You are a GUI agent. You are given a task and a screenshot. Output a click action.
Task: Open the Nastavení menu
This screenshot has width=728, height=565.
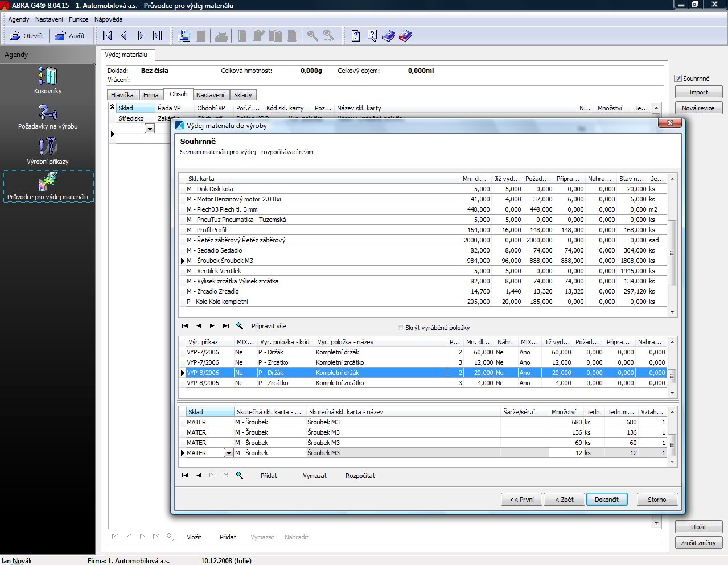click(x=50, y=19)
